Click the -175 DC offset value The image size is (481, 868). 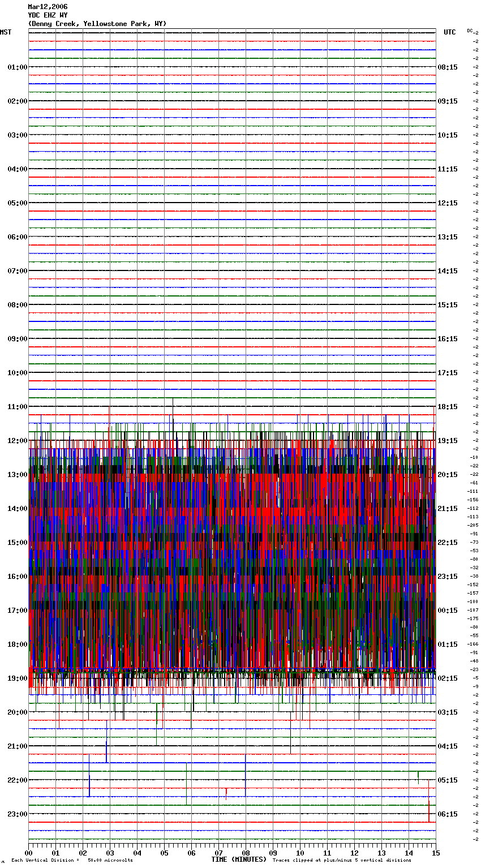[x=473, y=618]
